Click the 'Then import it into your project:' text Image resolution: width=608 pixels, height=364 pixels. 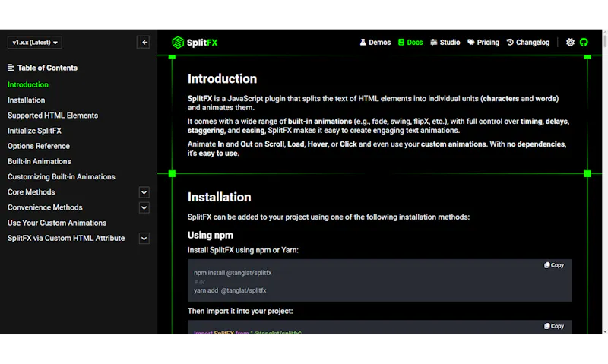[x=240, y=311]
